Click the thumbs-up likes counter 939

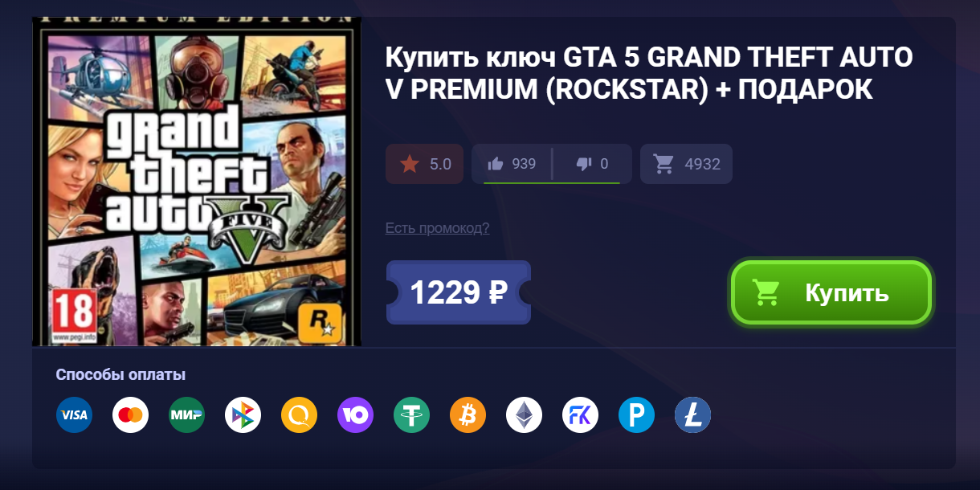(x=512, y=164)
